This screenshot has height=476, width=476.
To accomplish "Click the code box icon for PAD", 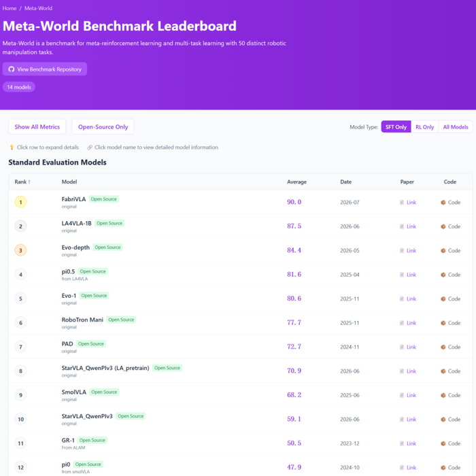I will click(443, 347).
